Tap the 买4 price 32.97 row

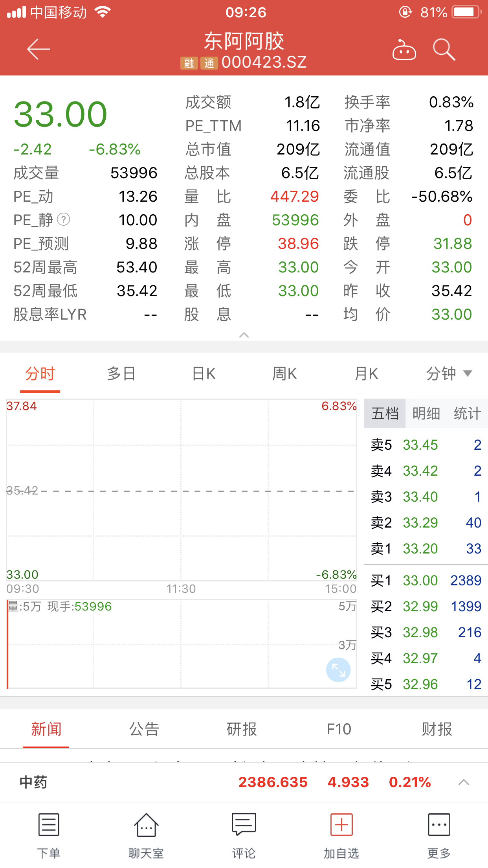426,658
